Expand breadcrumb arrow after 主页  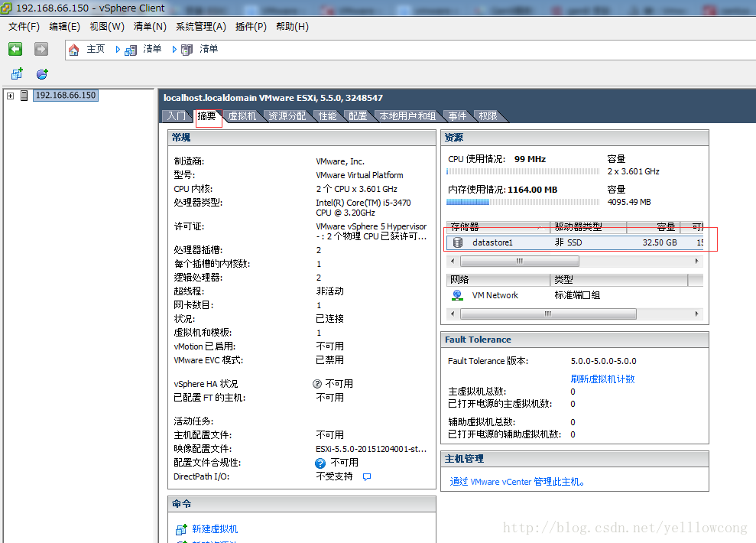coord(118,49)
